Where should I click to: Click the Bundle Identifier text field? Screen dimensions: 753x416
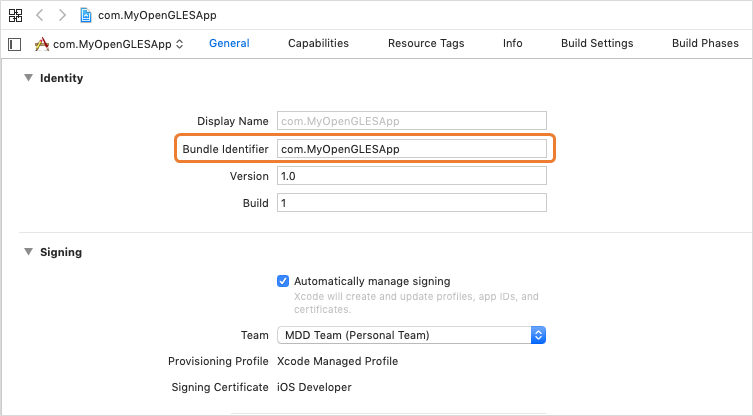[412, 149]
